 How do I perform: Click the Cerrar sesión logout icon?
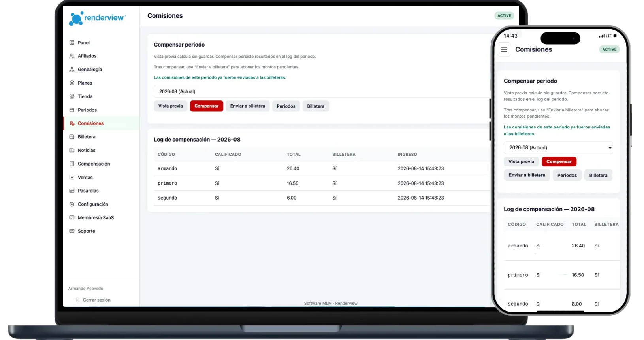(77, 300)
